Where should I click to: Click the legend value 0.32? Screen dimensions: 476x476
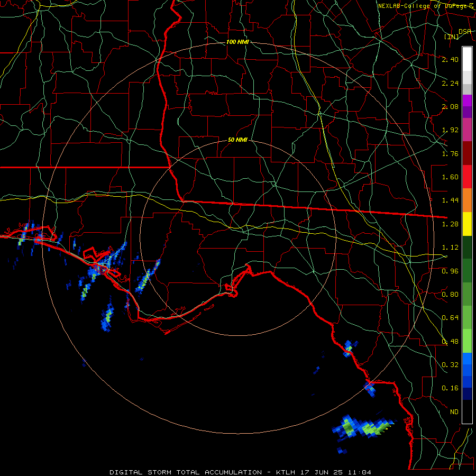coord(450,365)
